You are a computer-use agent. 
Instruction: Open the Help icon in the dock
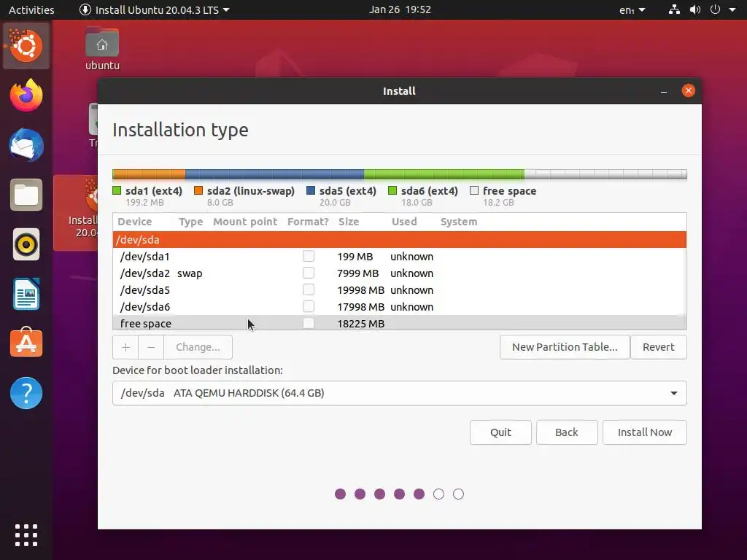(x=26, y=393)
